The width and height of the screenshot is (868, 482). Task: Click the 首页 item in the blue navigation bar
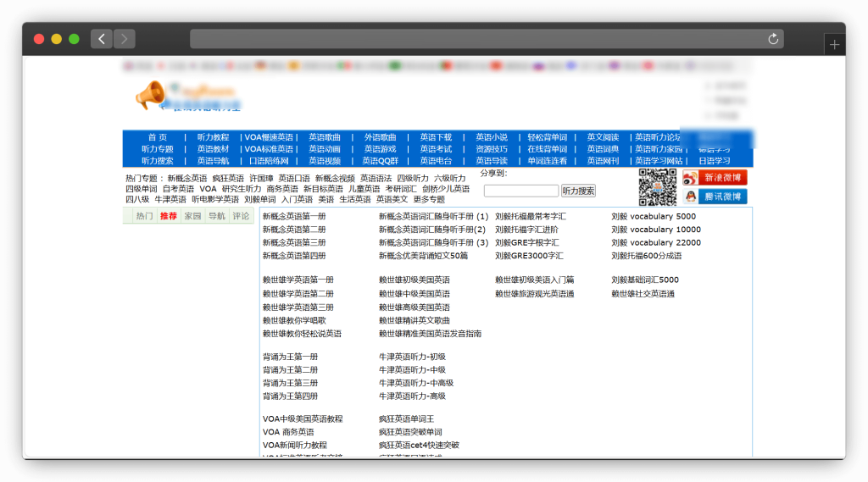click(157, 137)
